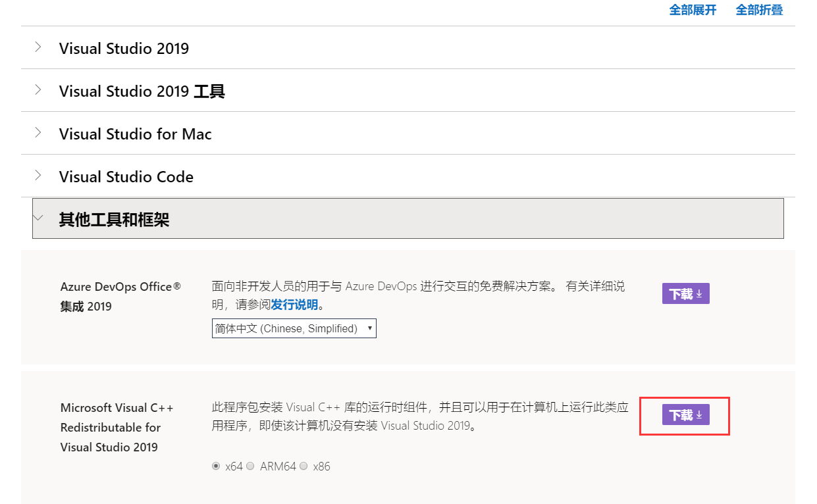Open the 简体中文 language dropdown
This screenshot has height=504, width=817.
click(x=294, y=328)
